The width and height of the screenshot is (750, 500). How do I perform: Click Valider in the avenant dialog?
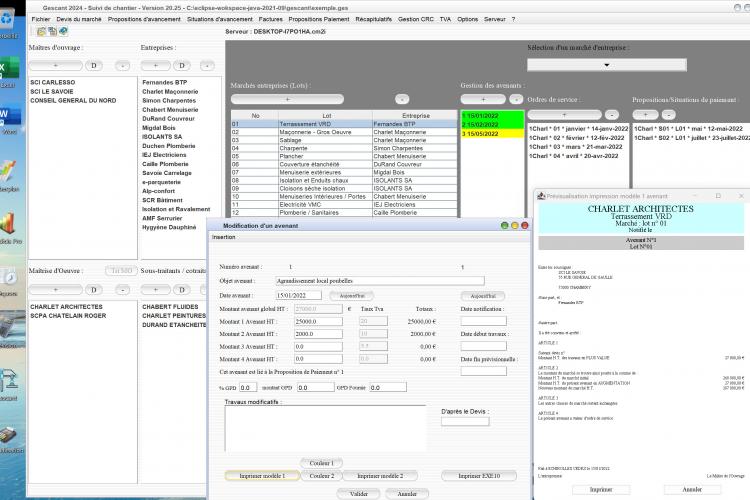(359, 494)
